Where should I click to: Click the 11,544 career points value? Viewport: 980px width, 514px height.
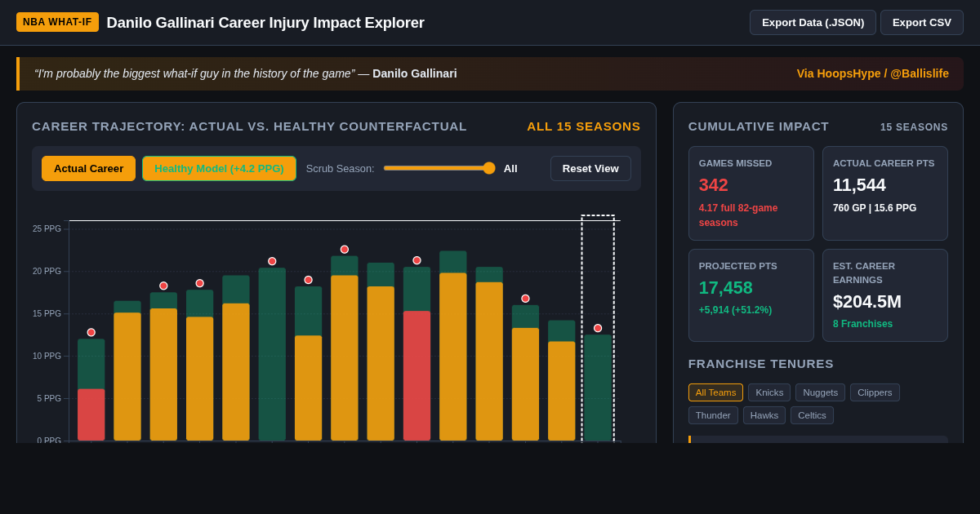pyautogui.click(x=859, y=185)
